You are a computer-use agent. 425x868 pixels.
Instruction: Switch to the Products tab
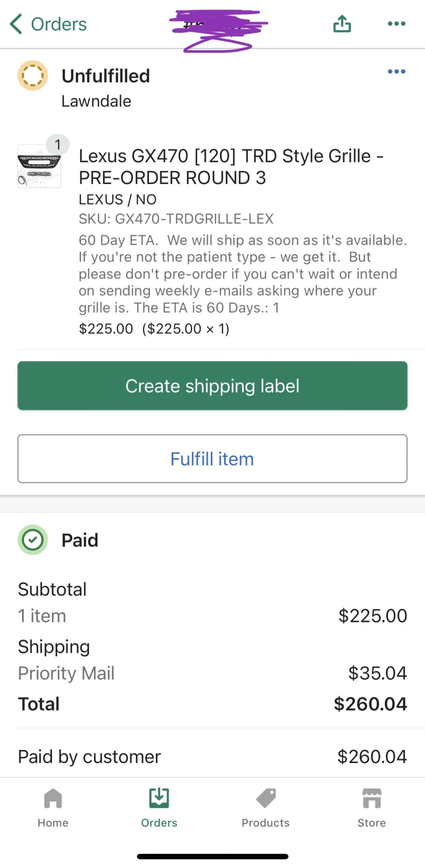(265, 808)
